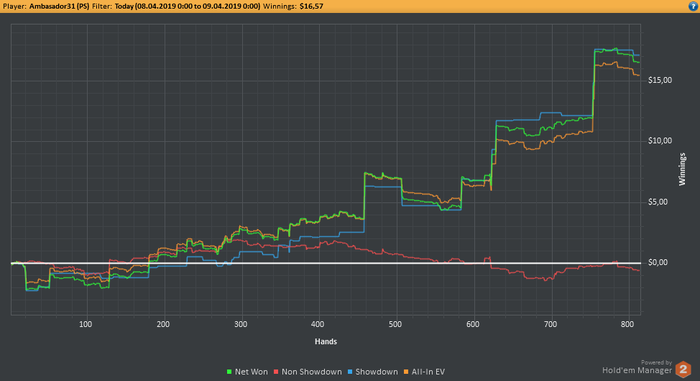Click the 300 hands axis tick label

(x=241, y=324)
